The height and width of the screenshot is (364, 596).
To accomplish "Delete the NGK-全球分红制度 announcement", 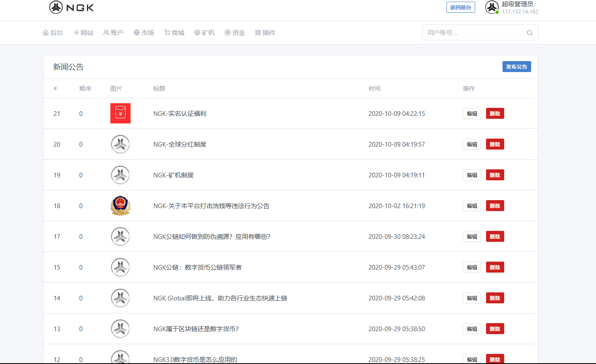I will point(495,144).
